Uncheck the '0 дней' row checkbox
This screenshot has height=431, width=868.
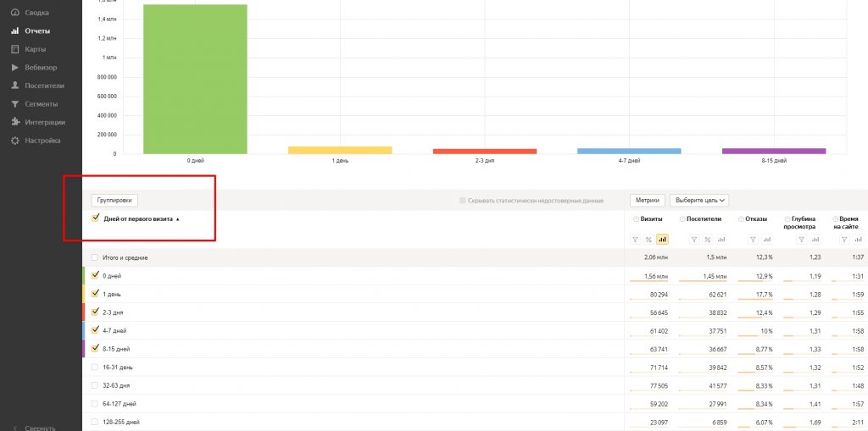pyautogui.click(x=95, y=275)
